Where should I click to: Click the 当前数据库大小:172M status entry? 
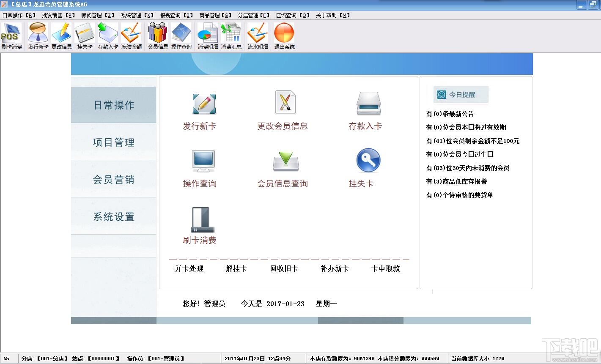[x=478, y=359]
